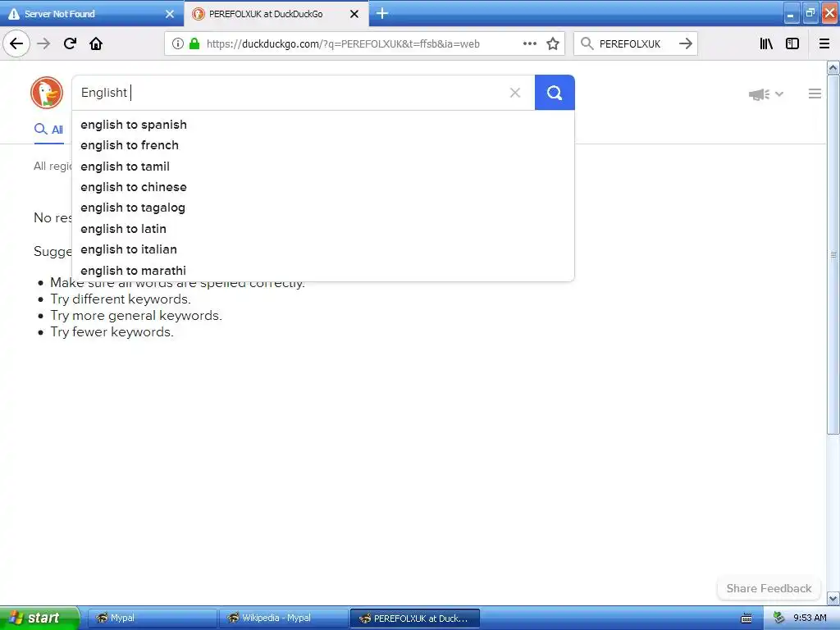Close the Server Not Found tab
This screenshot has width=840, height=630.
(x=170, y=14)
